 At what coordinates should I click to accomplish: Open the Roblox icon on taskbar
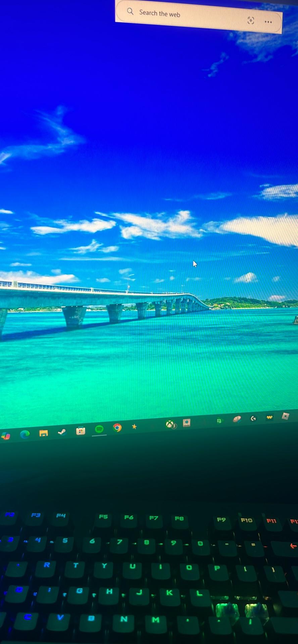pos(285,416)
